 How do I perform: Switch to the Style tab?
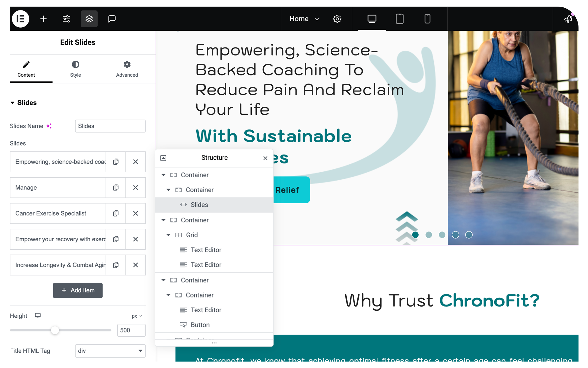tap(75, 69)
